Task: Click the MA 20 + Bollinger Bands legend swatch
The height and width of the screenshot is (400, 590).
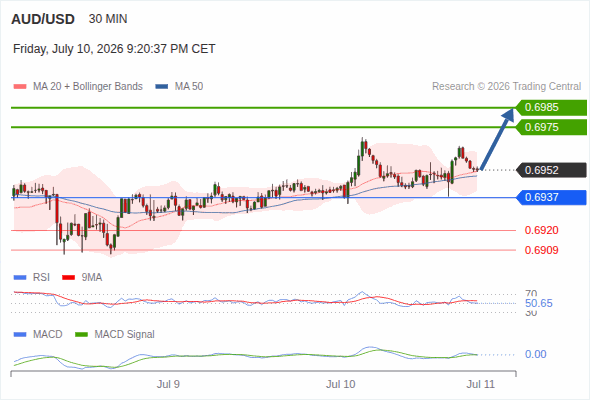Action: coord(20,87)
